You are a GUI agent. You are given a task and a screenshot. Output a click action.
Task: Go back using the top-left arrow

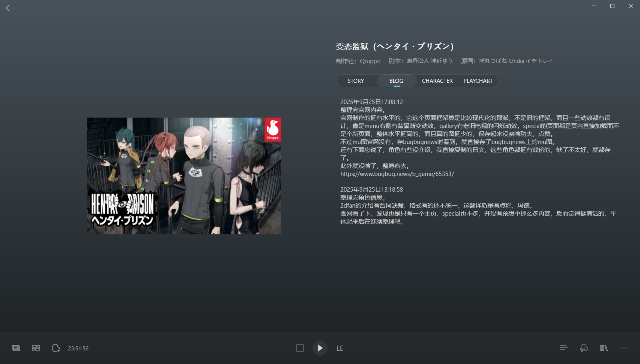pyautogui.click(x=8, y=8)
